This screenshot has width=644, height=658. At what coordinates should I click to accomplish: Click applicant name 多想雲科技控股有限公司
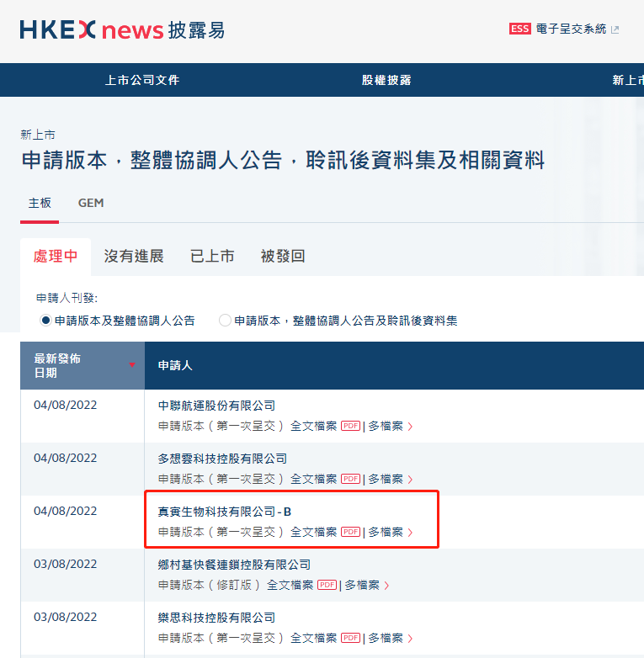[x=222, y=459]
